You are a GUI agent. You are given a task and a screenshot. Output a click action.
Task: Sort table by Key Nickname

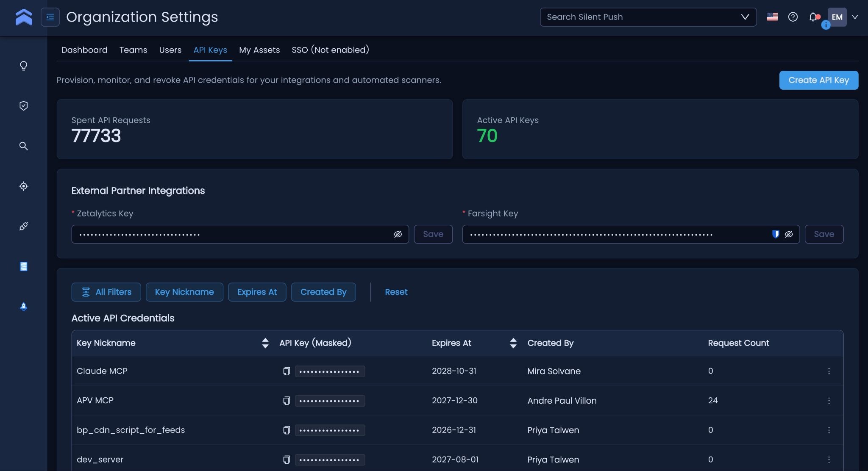click(x=265, y=343)
